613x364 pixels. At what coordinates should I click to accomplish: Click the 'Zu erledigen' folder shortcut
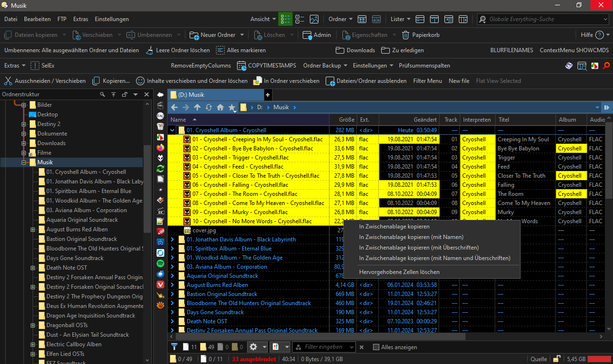point(402,50)
